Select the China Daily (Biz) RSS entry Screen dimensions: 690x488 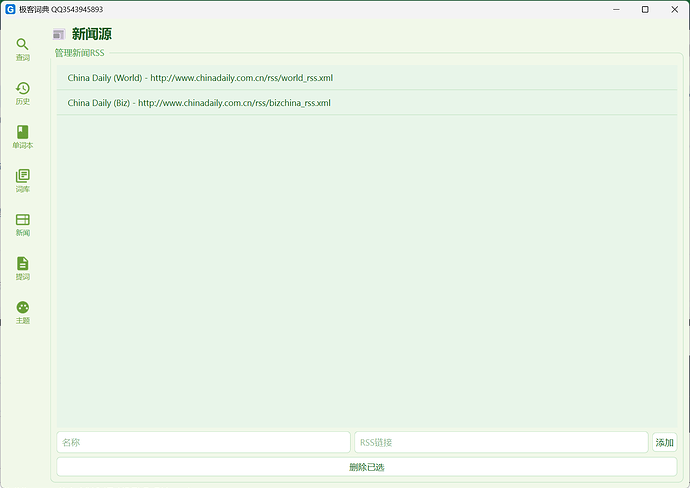tap(199, 102)
